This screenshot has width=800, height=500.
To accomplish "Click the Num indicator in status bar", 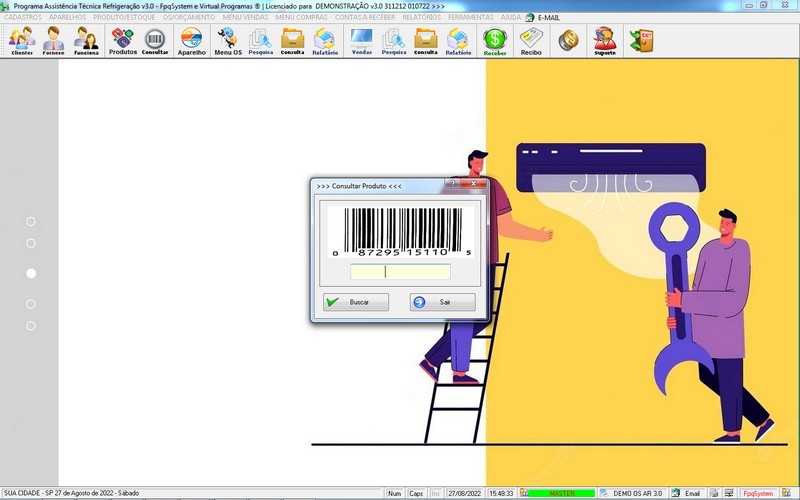I will [x=394, y=493].
